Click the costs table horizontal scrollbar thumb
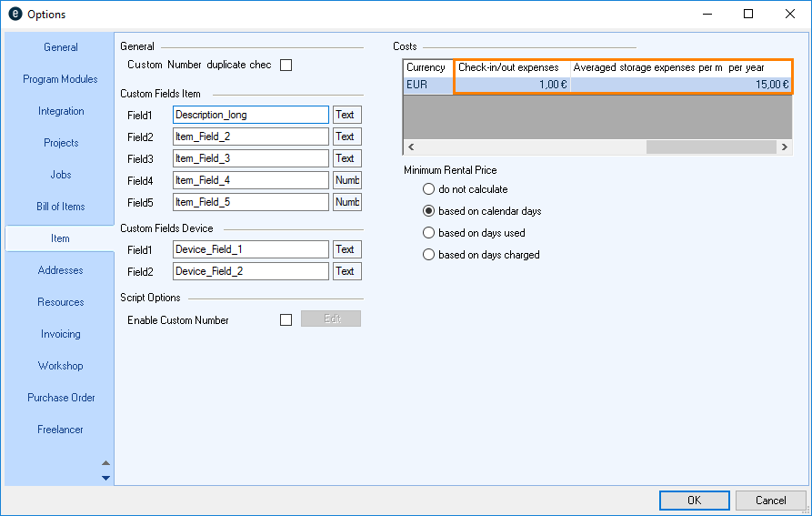Screen dimensions: 812x516 coord(711,147)
